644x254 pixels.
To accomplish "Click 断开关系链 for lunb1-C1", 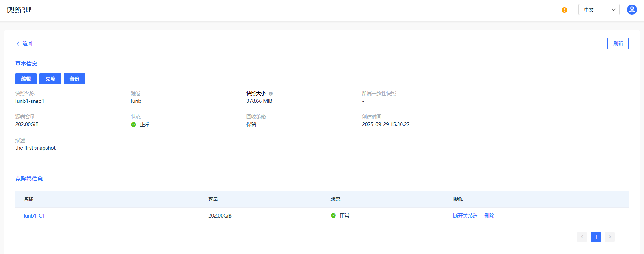I will point(465,216).
